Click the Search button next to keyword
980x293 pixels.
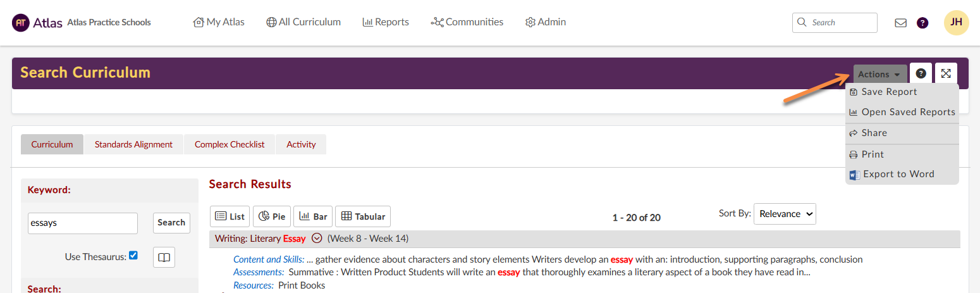(x=171, y=223)
